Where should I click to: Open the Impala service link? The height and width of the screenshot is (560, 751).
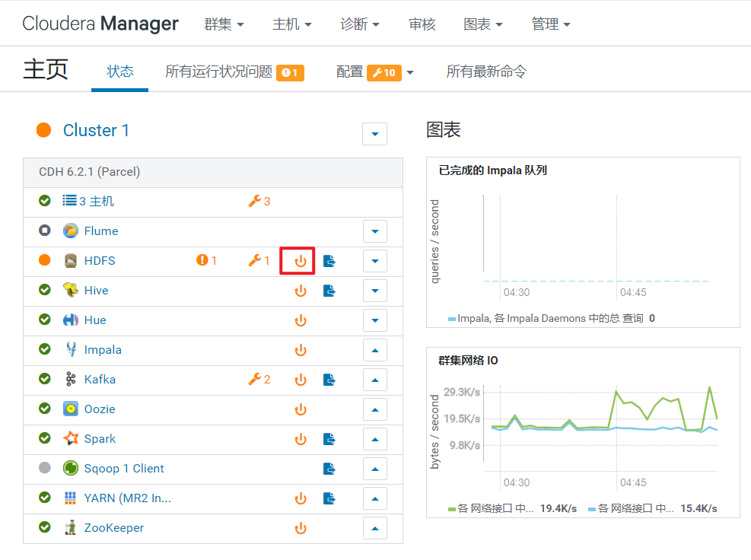tap(103, 350)
